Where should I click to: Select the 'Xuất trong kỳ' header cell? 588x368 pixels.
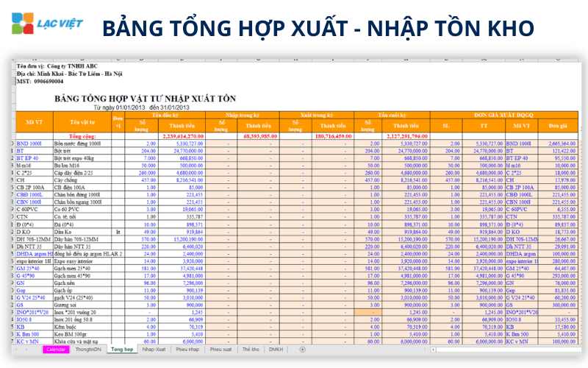[317, 115]
